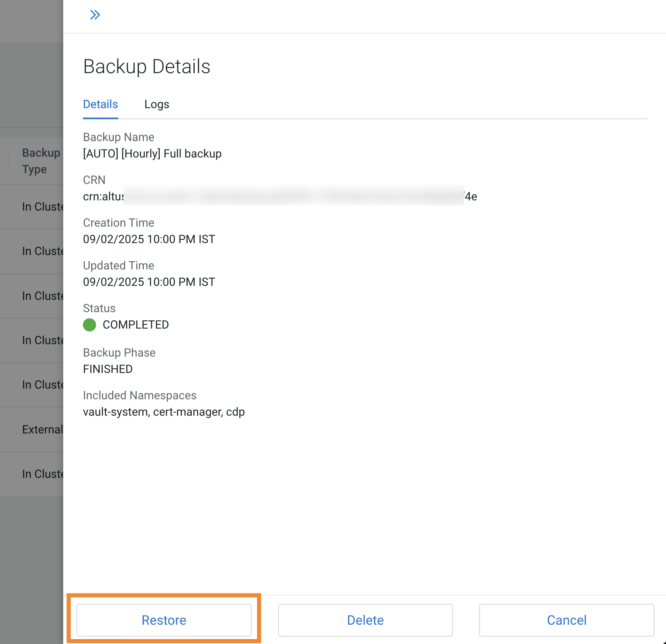
Task: Select the Details tab
Action: click(x=100, y=105)
